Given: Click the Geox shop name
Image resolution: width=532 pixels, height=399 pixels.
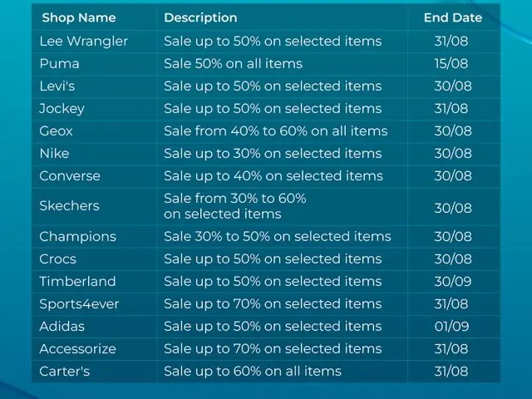Looking at the screenshot, I should pos(57,131).
